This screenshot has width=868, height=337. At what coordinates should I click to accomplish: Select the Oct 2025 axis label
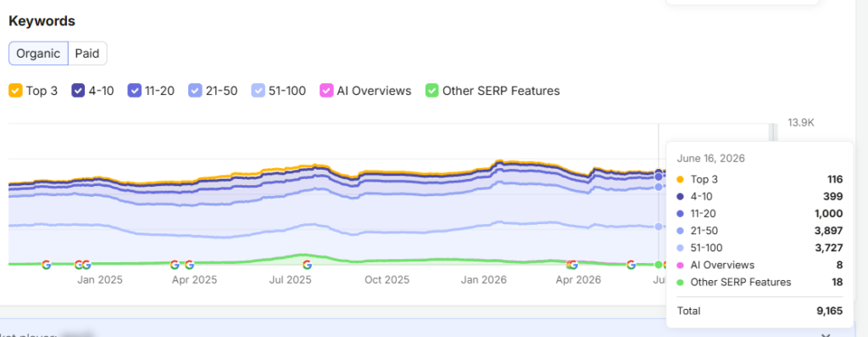pos(387,280)
